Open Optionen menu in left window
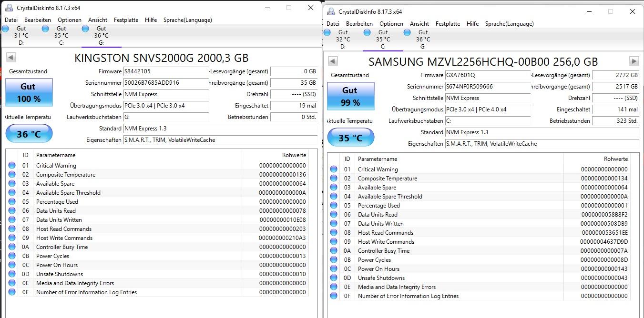 (x=70, y=20)
